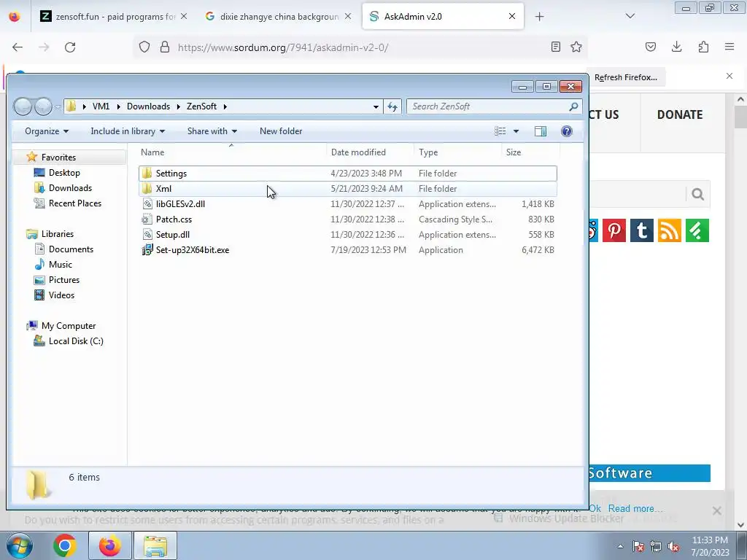Screen dimensions: 747x560
Task: Click the Save to Pocket icon
Action: [x=650, y=47]
